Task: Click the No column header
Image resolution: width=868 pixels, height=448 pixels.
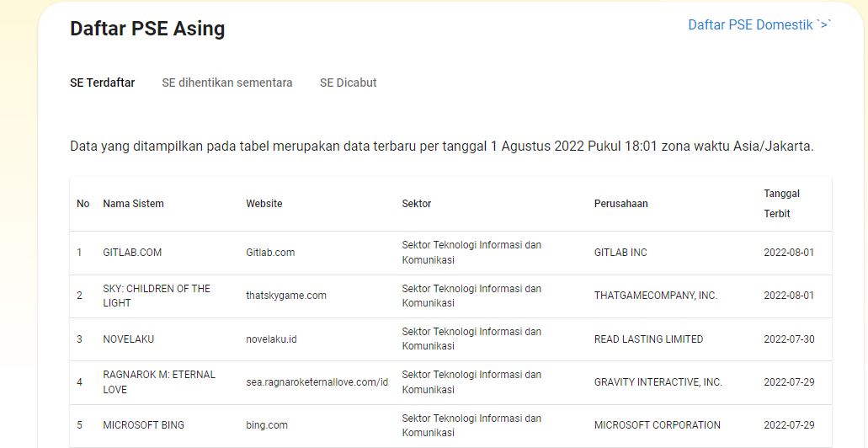Action: pyautogui.click(x=83, y=204)
